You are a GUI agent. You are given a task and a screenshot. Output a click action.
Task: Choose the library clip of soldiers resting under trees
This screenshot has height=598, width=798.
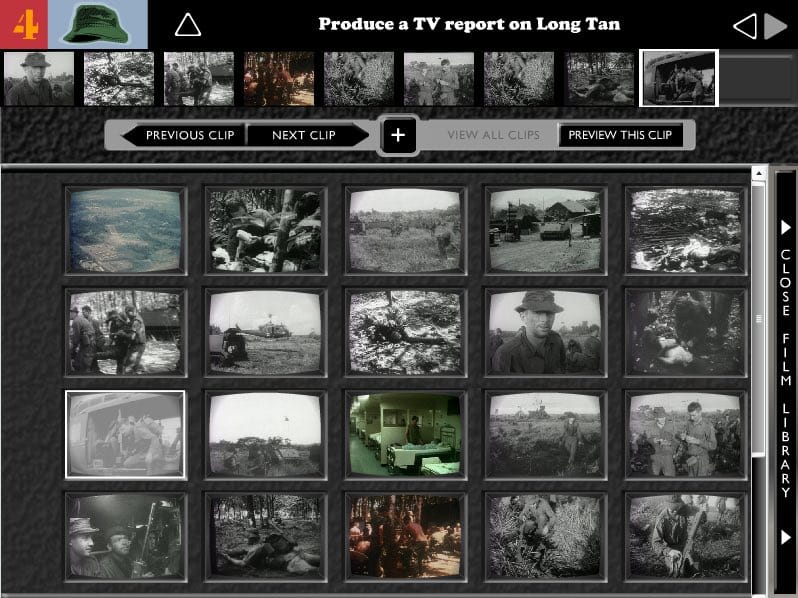[266, 537]
